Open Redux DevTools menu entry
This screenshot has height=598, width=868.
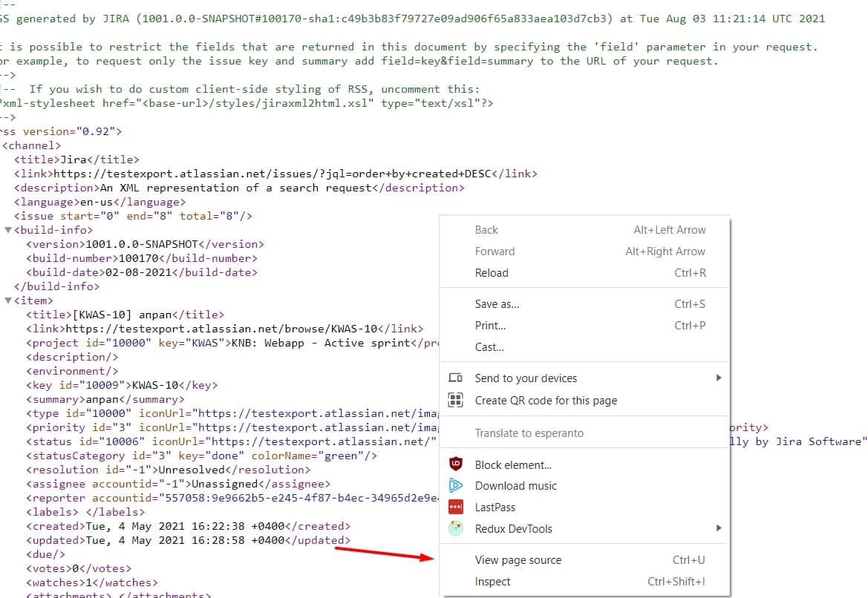click(x=584, y=529)
